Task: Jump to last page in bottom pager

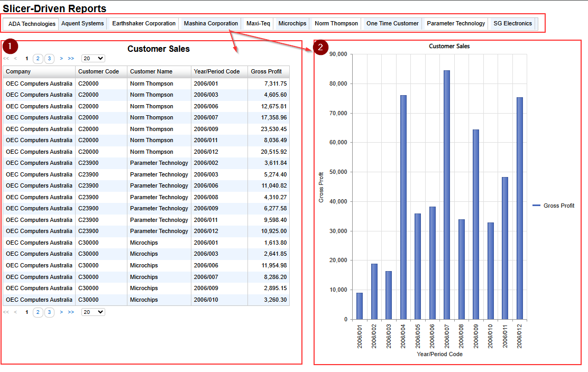Action: pyautogui.click(x=71, y=312)
